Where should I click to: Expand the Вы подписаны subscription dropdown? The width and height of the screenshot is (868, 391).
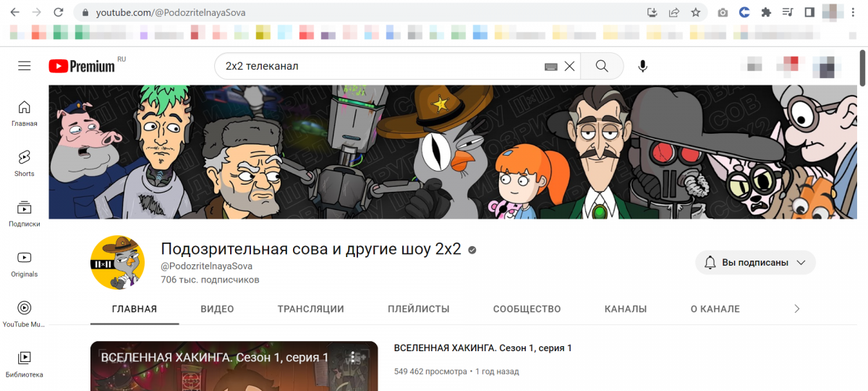tap(755, 263)
